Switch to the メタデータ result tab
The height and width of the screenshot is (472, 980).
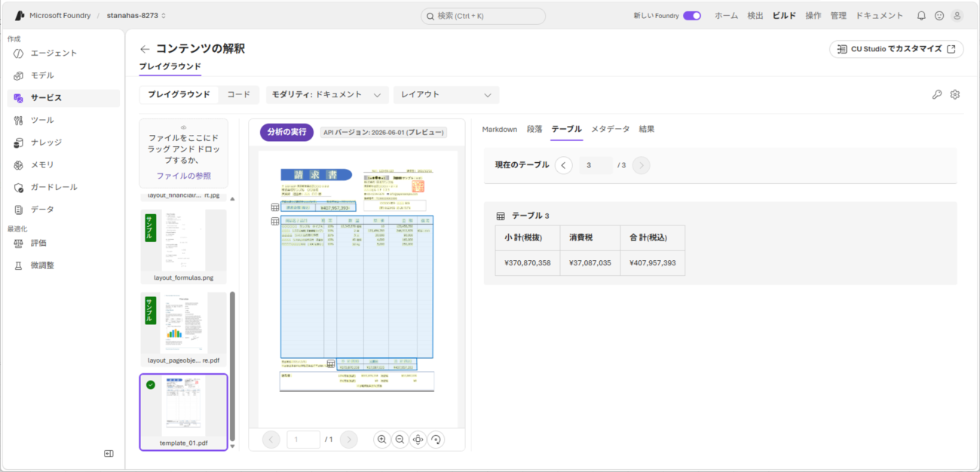pos(611,129)
